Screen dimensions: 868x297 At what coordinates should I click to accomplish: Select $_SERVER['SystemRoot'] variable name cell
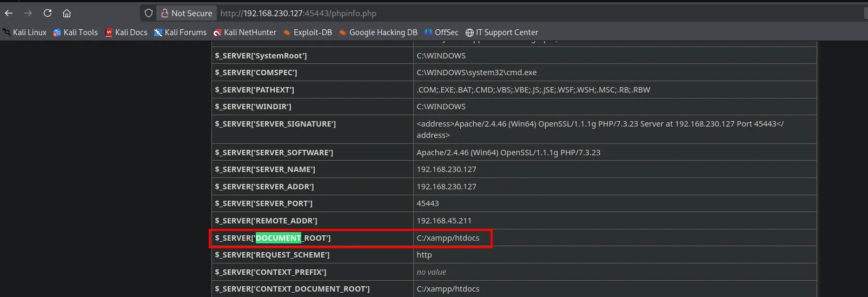coord(313,56)
